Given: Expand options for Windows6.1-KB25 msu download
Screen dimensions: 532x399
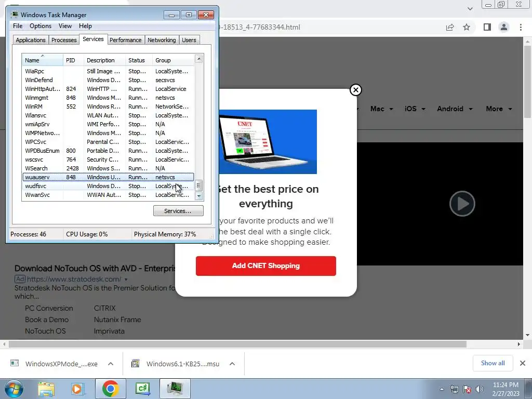Looking at the screenshot, I should (x=232, y=364).
